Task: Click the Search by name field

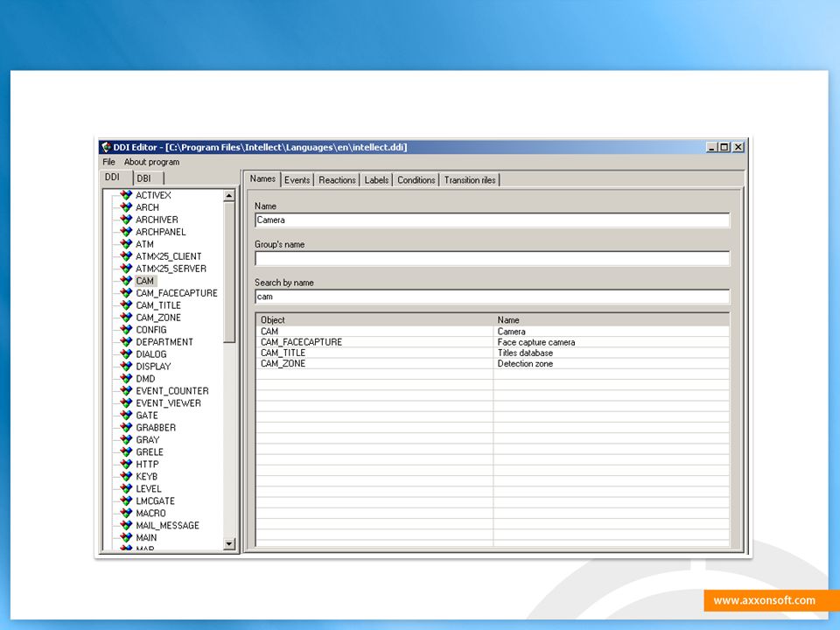Action: tap(493, 297)
